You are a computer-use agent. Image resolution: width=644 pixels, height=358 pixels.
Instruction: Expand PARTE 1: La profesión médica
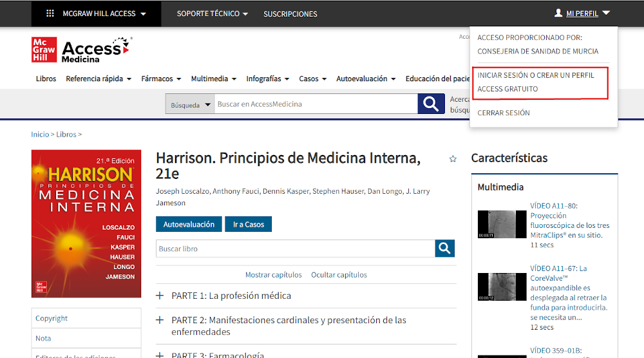tap(160, 296)
